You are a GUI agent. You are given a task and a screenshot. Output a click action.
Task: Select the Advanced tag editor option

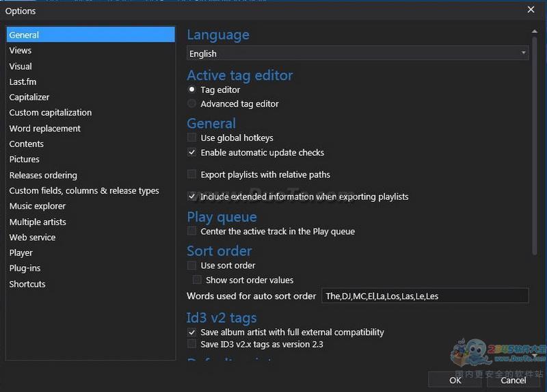click(x=191, y=104)
